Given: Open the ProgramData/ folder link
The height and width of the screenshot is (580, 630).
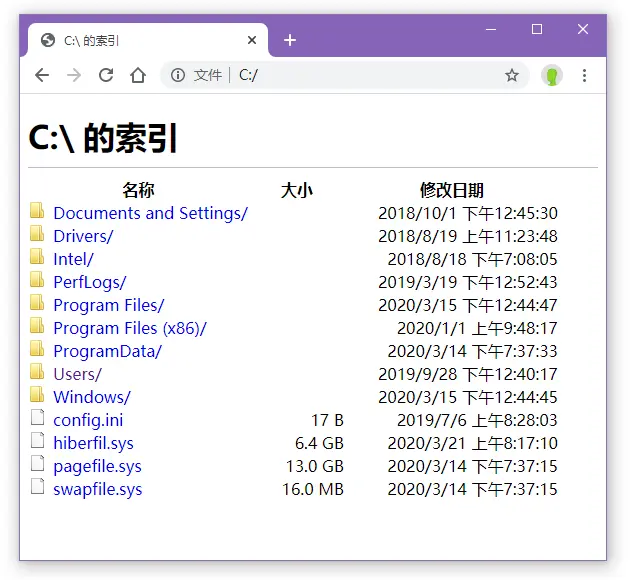Looking at the screenshot, I should pyautogui.click(x=108, y=351).
